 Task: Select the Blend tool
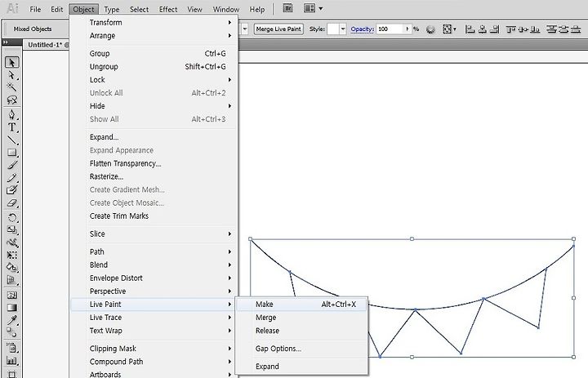(x=12, y=332)
